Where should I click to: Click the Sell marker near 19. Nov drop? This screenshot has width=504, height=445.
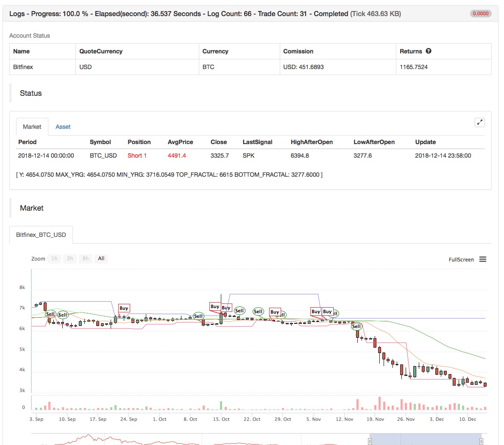[x=356, y=326]
